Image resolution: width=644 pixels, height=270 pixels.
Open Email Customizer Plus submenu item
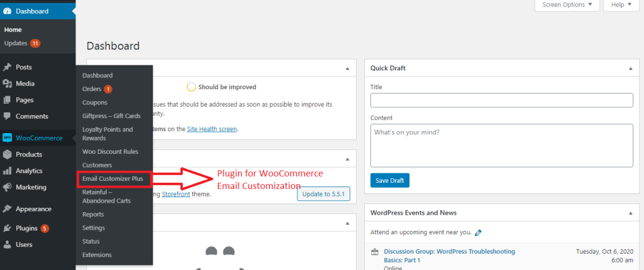(113, 179)
